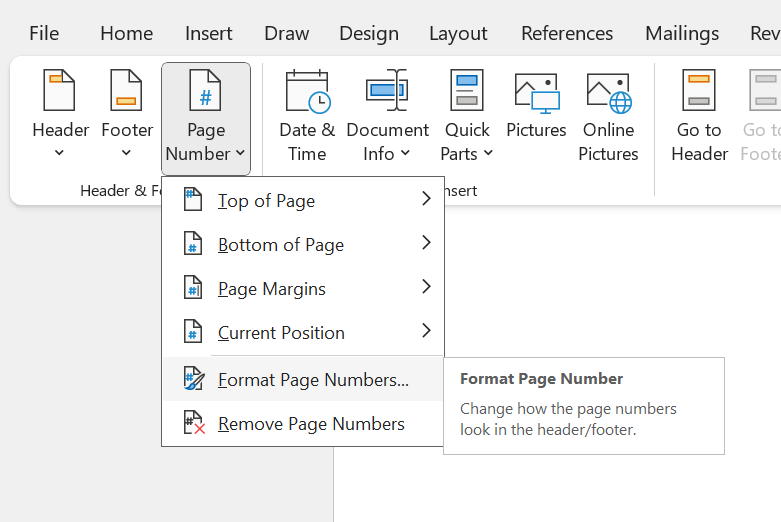
Task: Click the Remove Page Numbers red-X icon
Action: tap(194, 422)
